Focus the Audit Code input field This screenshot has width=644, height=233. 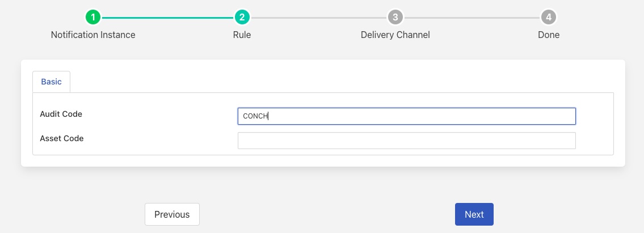[x=406, y=116]
